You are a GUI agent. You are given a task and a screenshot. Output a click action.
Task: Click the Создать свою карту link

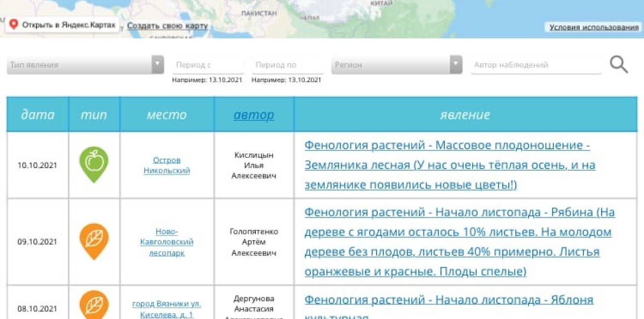pyautogui.click(x=167, y=26)
